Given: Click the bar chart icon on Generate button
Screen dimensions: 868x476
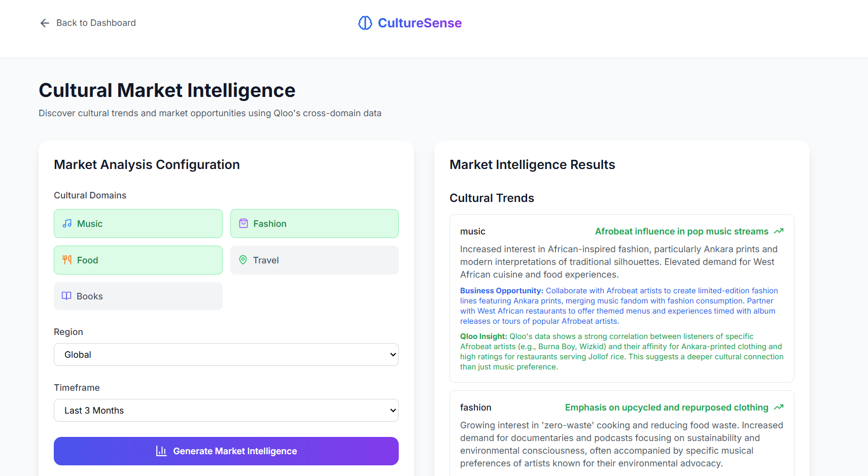Looking at the screenshot, I should 161,451.
